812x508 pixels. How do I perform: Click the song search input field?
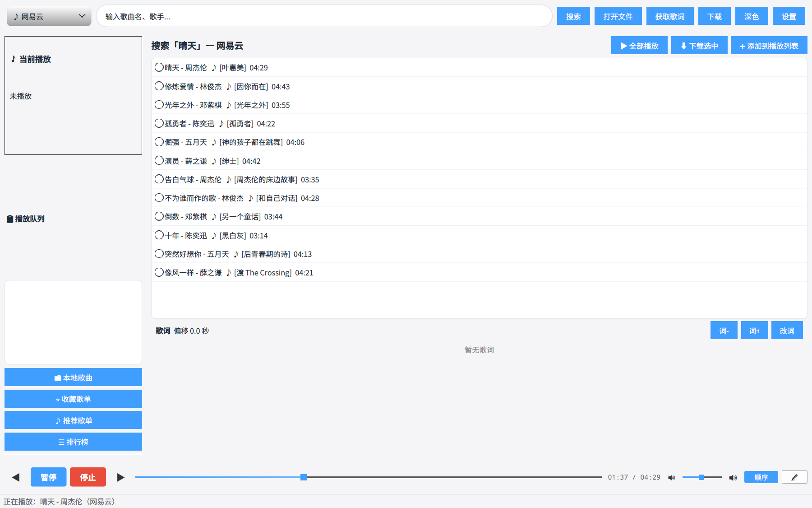coord(324,16)
